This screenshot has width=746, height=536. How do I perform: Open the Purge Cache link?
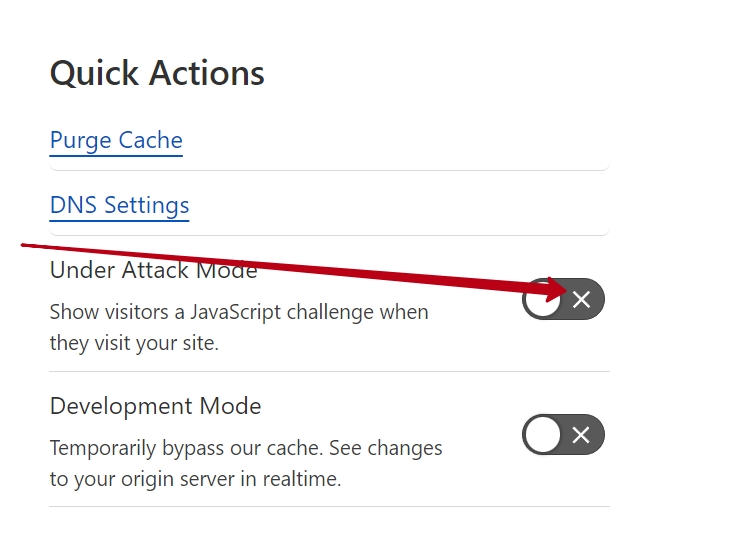click(116, 140)
